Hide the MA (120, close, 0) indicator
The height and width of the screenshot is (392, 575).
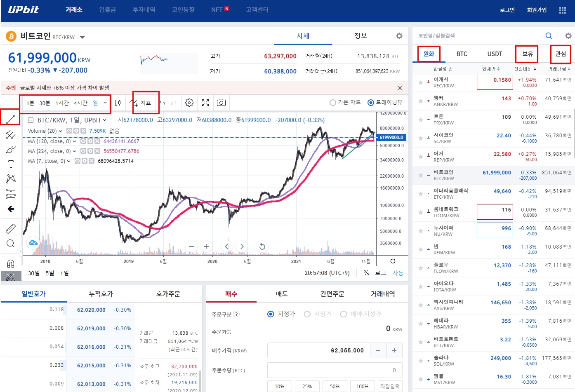[83, 141]
